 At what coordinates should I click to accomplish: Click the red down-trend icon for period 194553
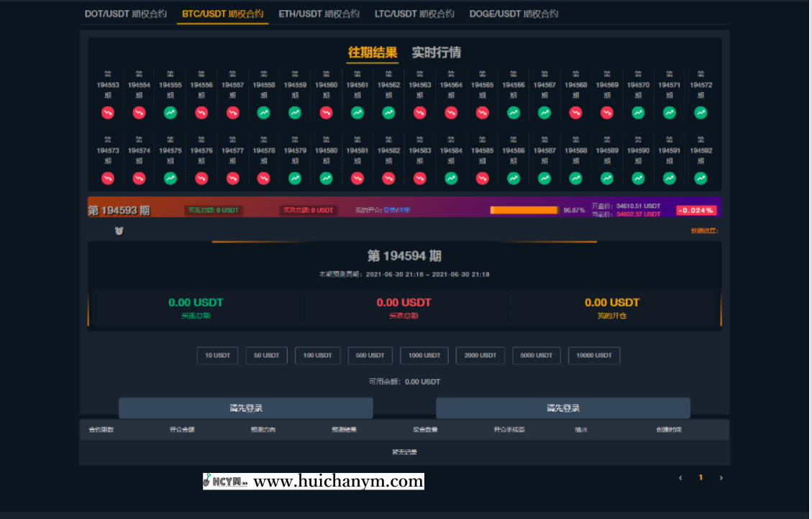[108, 113]
